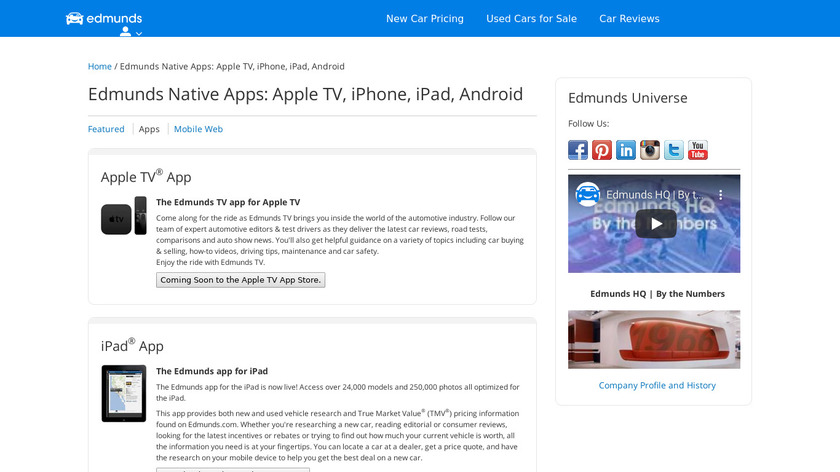
Task: Switch to the Featured tab
Action: 106,129
